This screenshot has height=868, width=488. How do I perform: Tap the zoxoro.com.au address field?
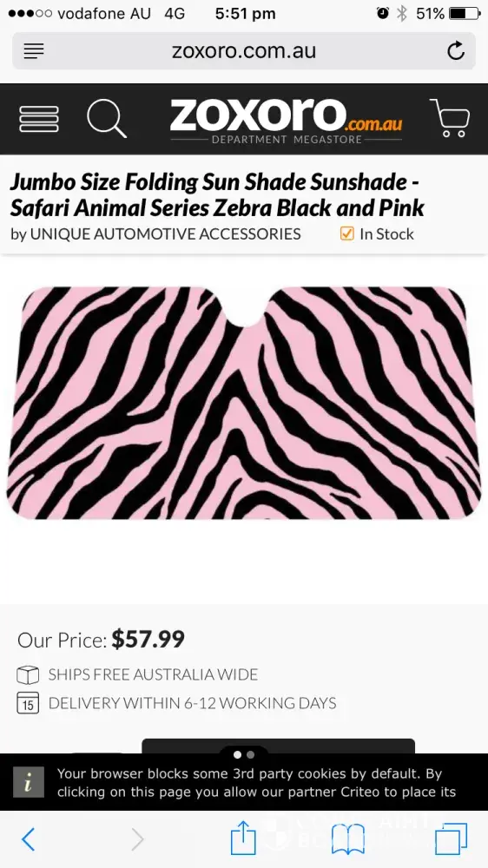pyautogui.click(x=244, y=51)
